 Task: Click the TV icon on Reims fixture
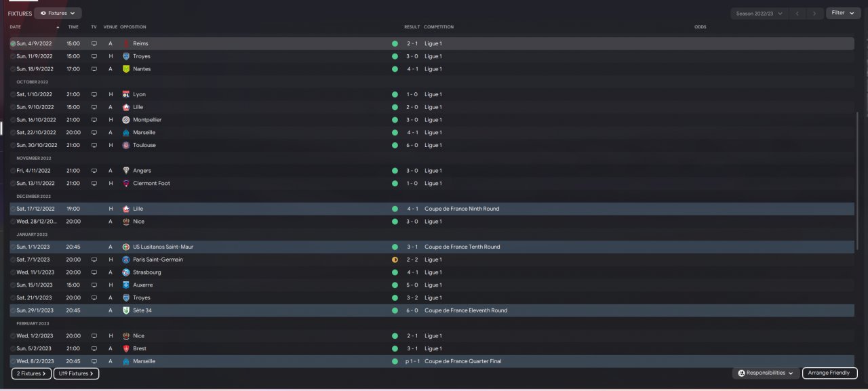[x=94, y=43]
